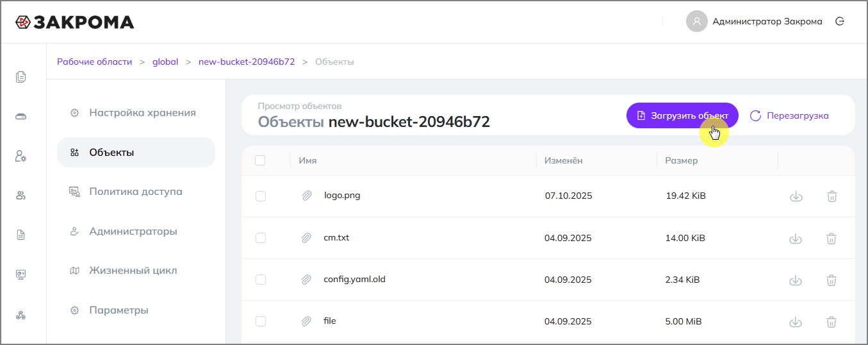
Task: Tick the select-all checkbox in the table header
Action: (x=260, y=160)
